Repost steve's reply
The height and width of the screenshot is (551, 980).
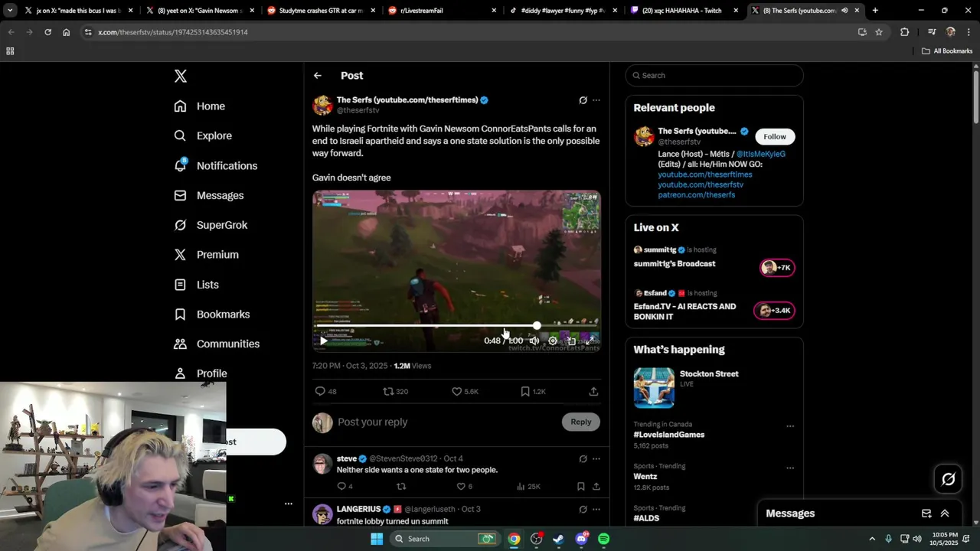[401, 486]
